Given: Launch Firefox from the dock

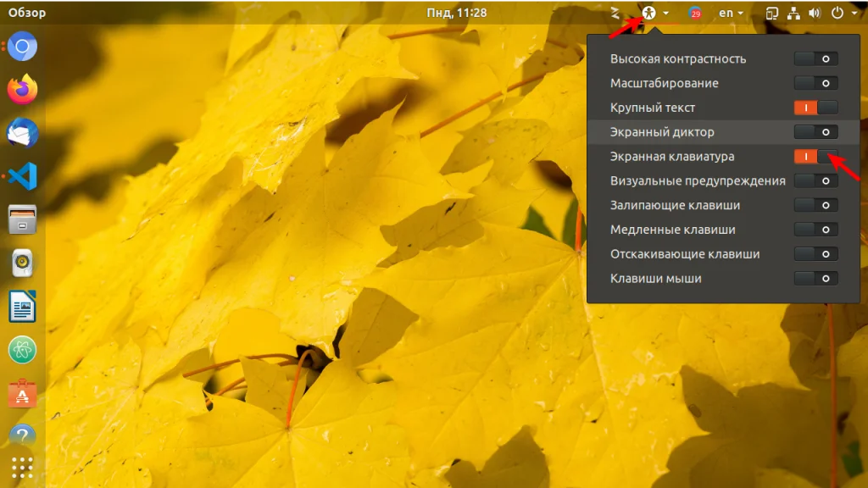Looking at the screenshot, I should [x=22, y=90].
